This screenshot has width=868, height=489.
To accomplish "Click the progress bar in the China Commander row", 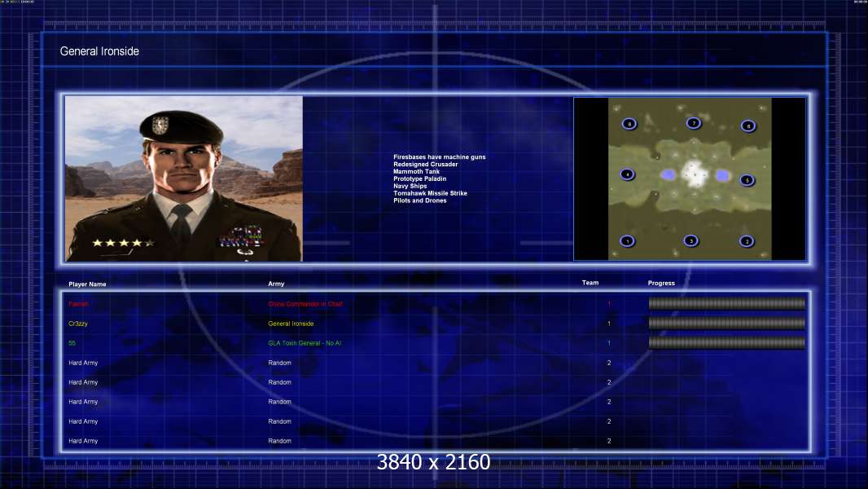I will 727,303.
